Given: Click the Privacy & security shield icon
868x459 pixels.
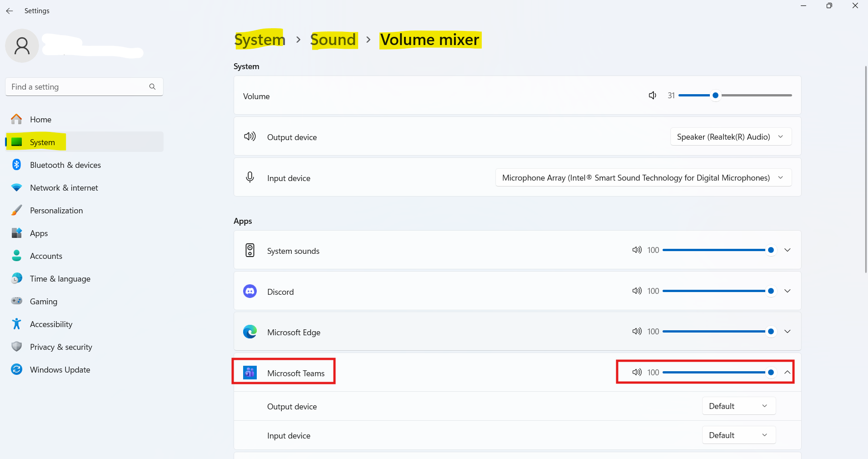Looking at the screenshot, I should tap(17, 347).
